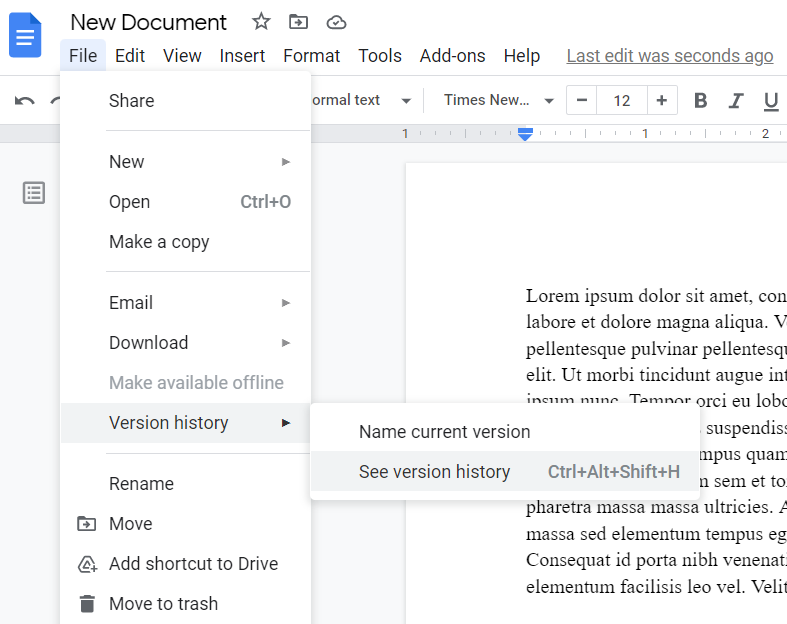
Task: Open the Add-ons menu
Action: (453, 56)
